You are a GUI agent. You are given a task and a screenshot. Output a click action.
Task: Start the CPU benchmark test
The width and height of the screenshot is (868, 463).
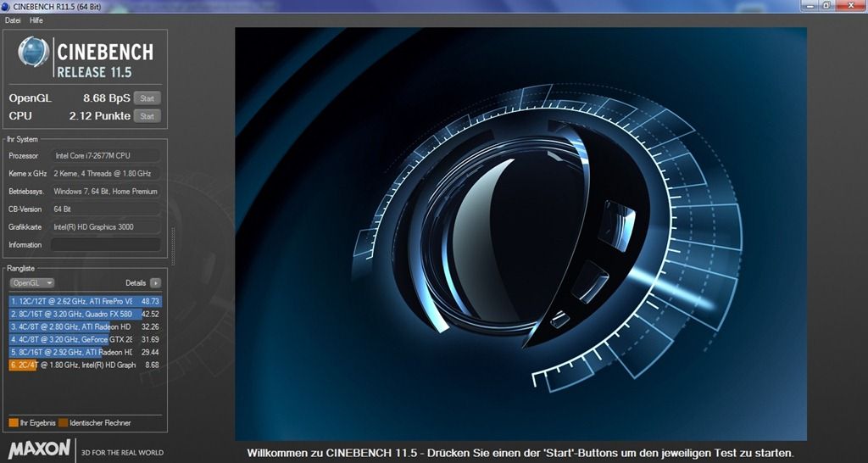point(147,115)
